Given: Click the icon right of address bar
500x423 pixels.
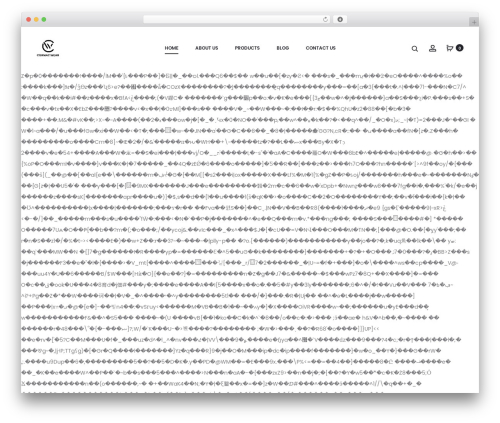Looking at the screenshot, I should (x=340, y=20).
